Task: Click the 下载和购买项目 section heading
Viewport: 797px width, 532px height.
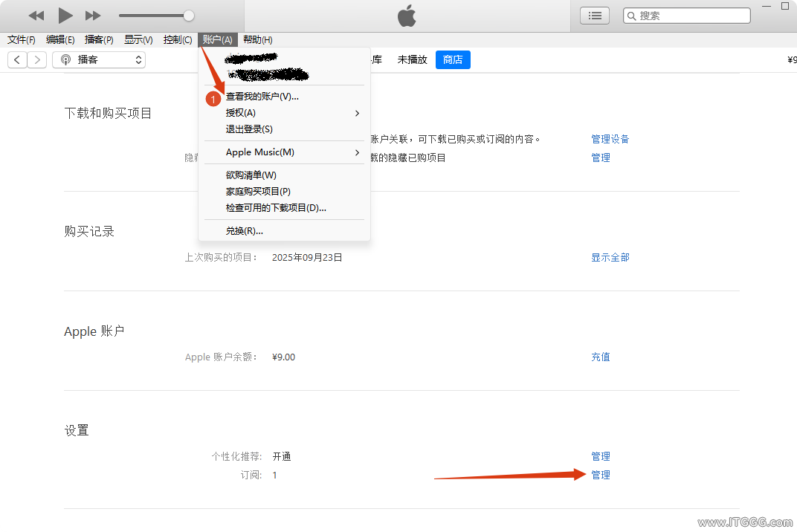Action: point(109,114)
